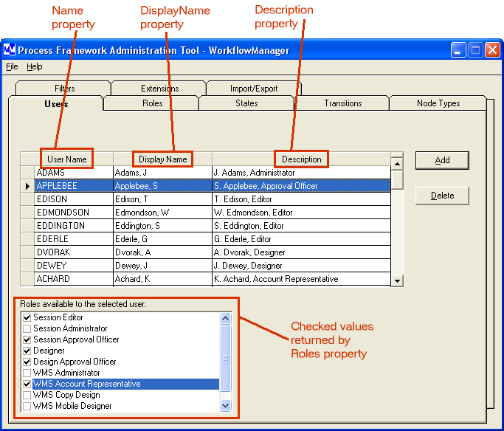Select the Extensions tab
The width and height of the screenshot is (504, 431).
point(159,89)
